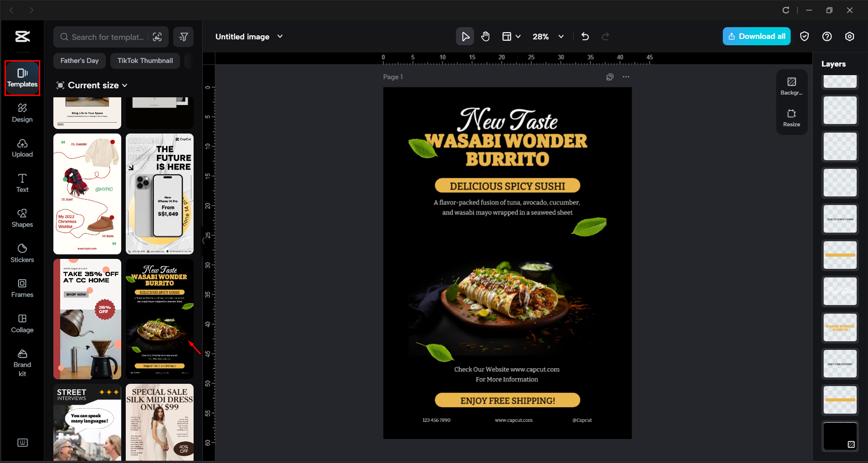Select the Templates panel in the sidebar

point(22,78)
